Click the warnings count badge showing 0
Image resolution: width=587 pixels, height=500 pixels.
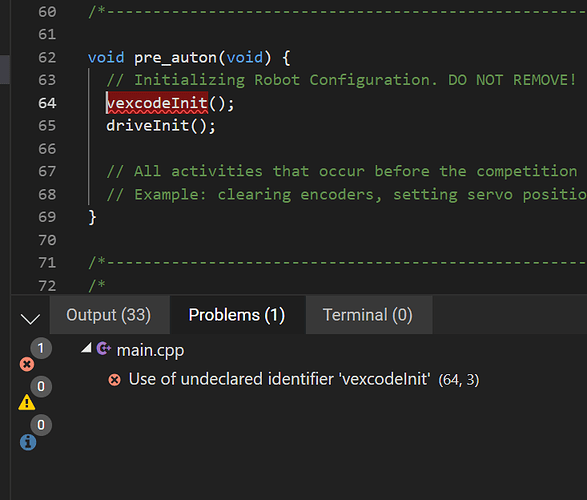(41, 386)
